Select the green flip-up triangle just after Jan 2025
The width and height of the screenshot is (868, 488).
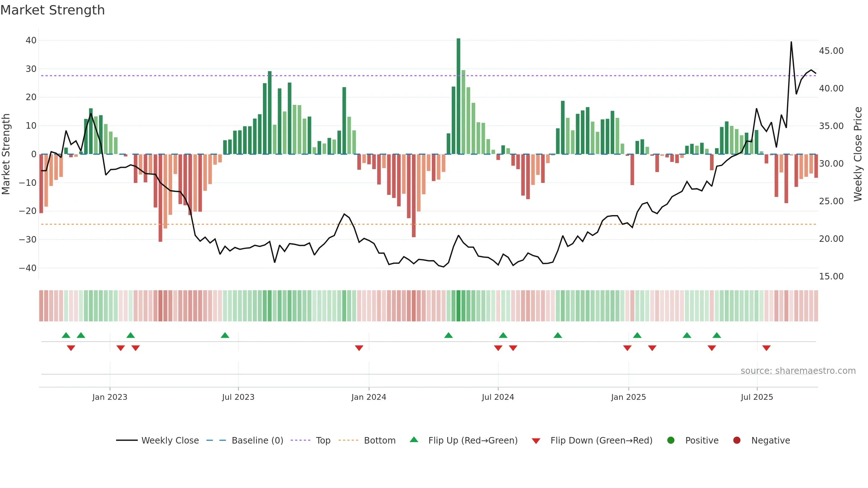click(x=637, y=335)
